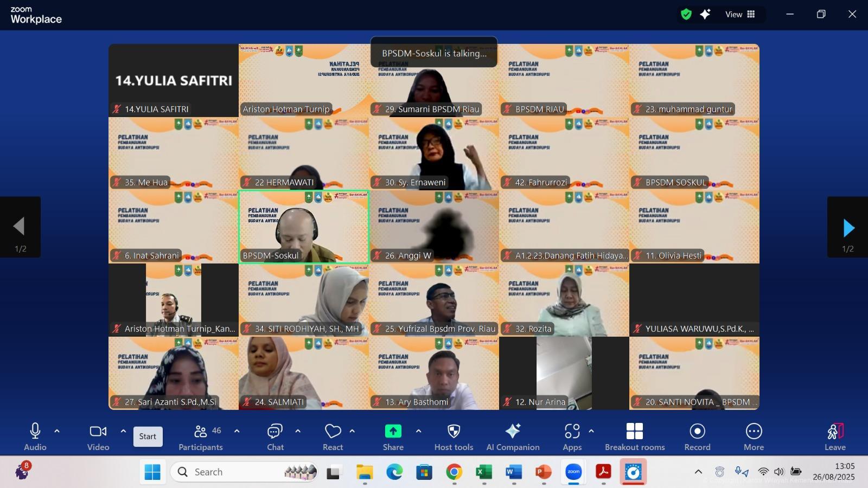Launch AI Companion from toolbar
This screenshot has height=488, width=868.
513,436
